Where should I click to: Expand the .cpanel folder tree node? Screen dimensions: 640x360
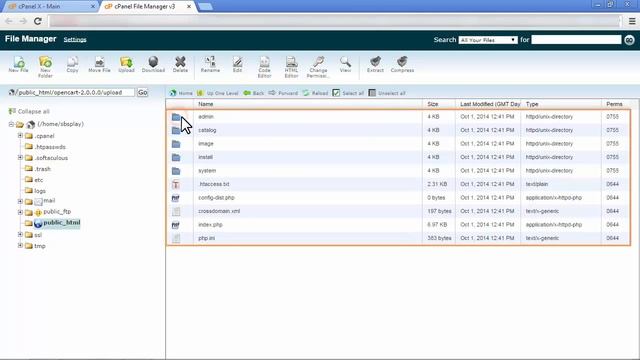pos(20,136)
